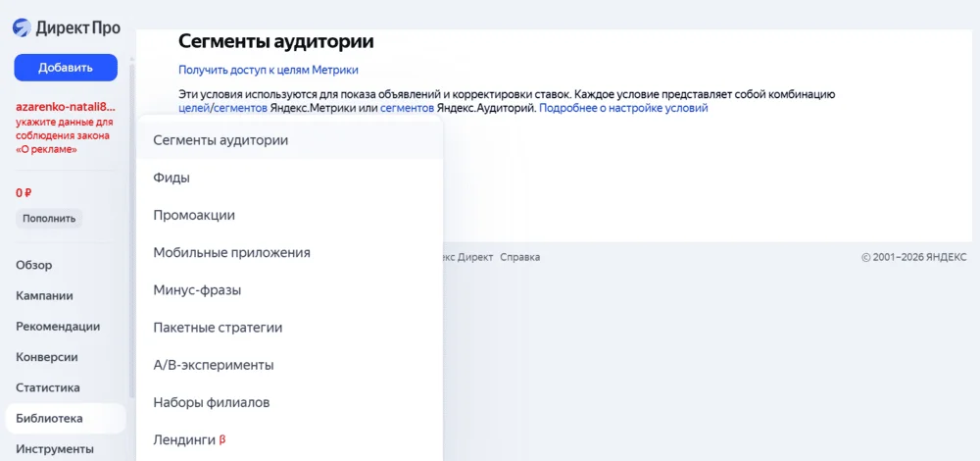This screenshot has width=980, height=461.
Task: Expand Инструменты sidebar menu
Action: [x=55, y=449]
